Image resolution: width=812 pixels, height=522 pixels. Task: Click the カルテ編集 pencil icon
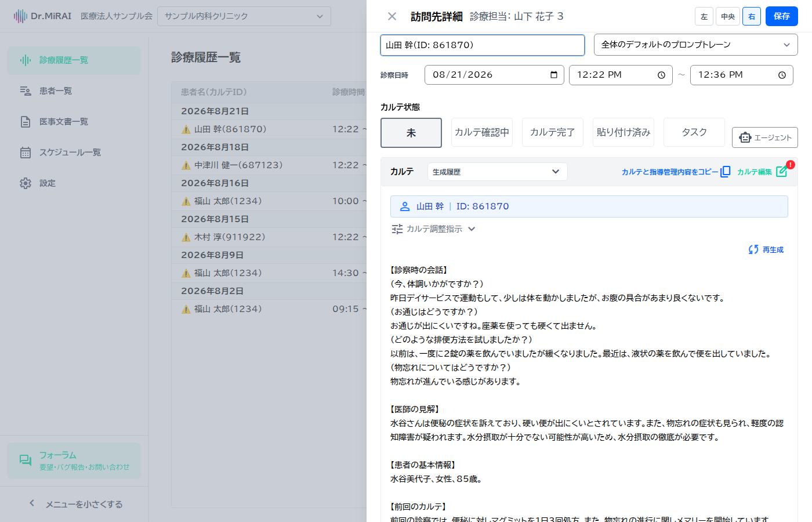pos(781,172)
